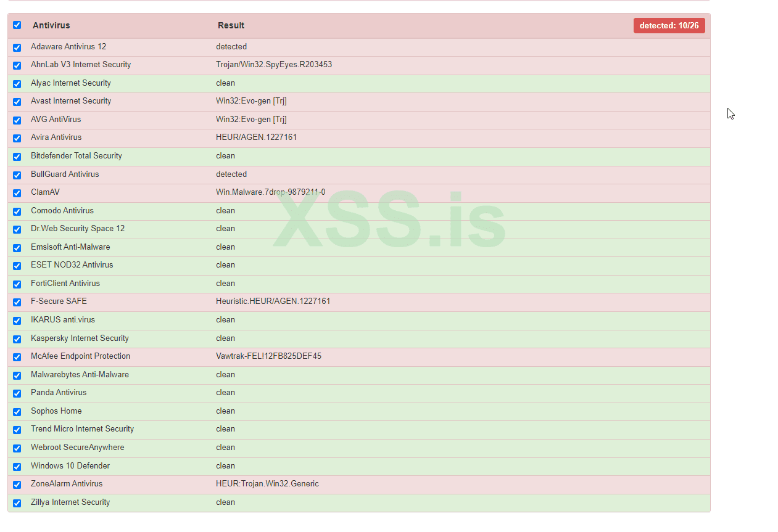Click the Antivirus column header
This screenshot has height=532, width=778.
[51, 25]
